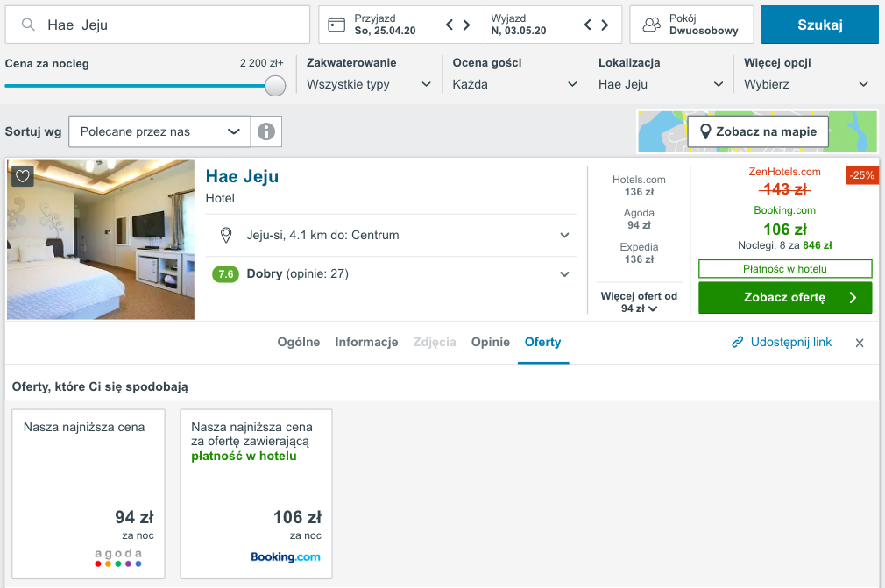Screen dimensions: 885x588
Task: Expand Więcej ofert od 94 zł
Action: coord(639,302)
